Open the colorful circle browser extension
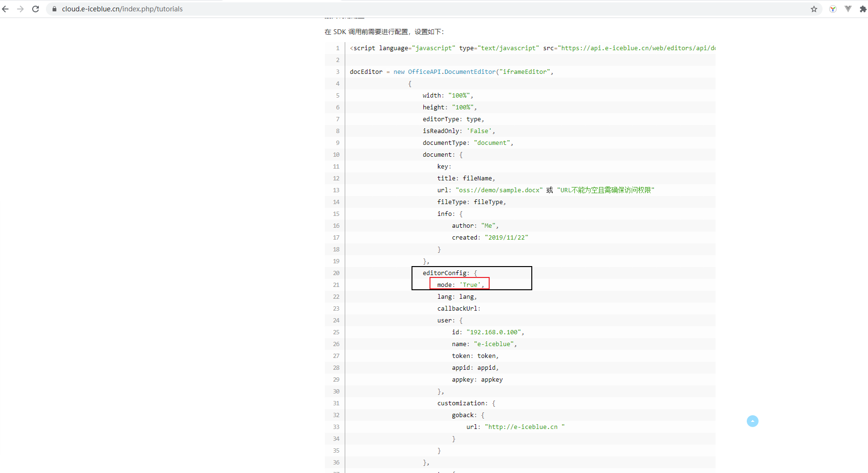Image resolution: width=868 pixels, height=473 pixels. point(833,9)
